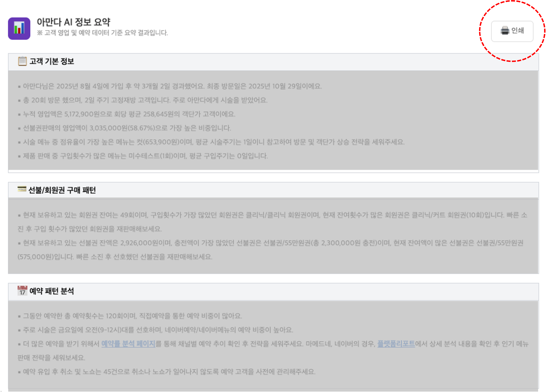546x392 pixels.
Task: Click the line about 2025년 8월 4일 가입
Action: 172,86
